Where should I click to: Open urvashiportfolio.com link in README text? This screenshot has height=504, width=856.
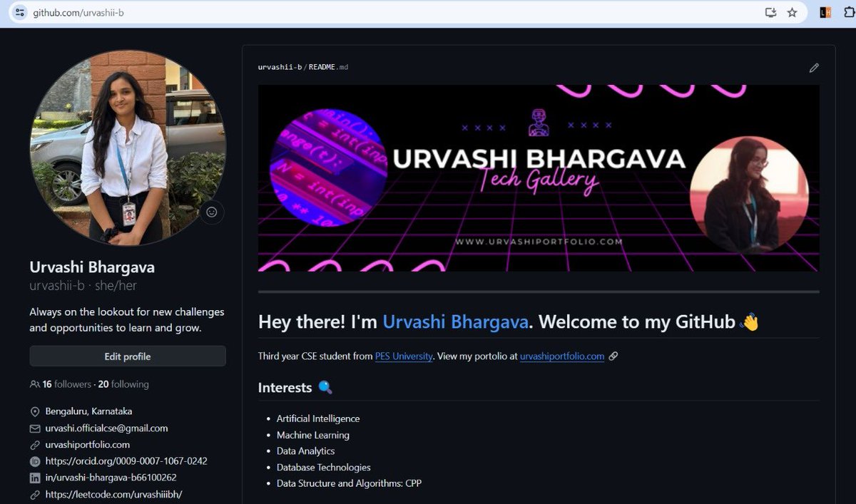pos(562,356)
